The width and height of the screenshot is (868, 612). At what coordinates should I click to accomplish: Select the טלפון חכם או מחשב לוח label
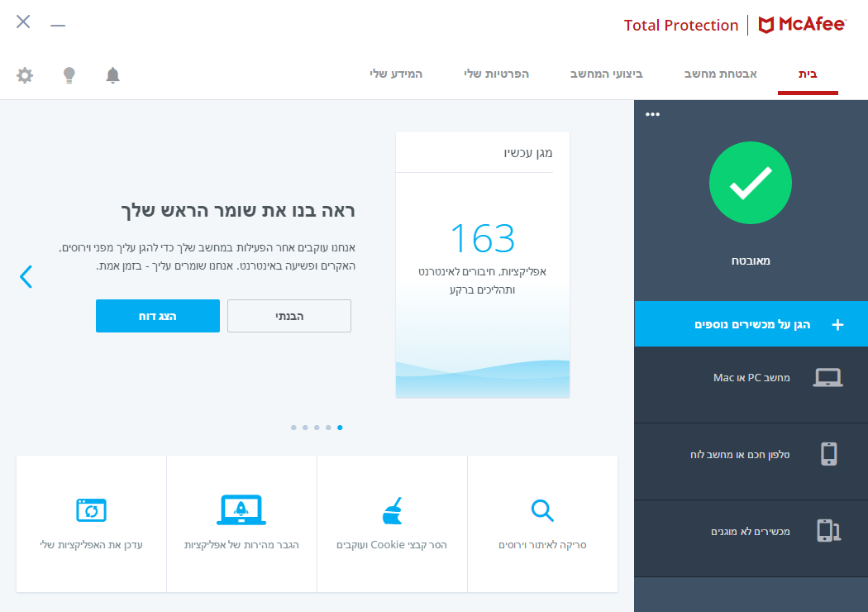[x=740, y=455]
